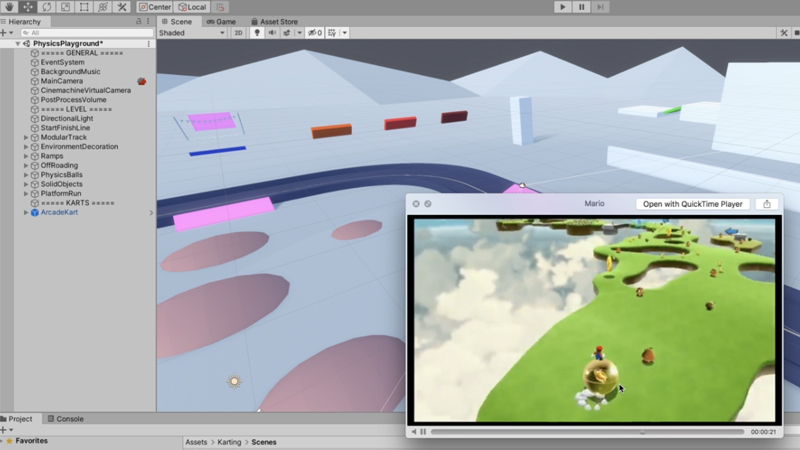Screen dimensions: 800x450
Task: Seek within Mario video progress bar
Action: click(587, 432)
